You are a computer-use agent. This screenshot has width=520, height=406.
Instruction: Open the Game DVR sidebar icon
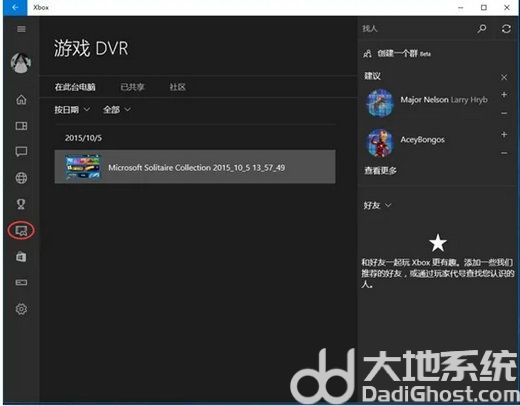(x=21, y=230)
